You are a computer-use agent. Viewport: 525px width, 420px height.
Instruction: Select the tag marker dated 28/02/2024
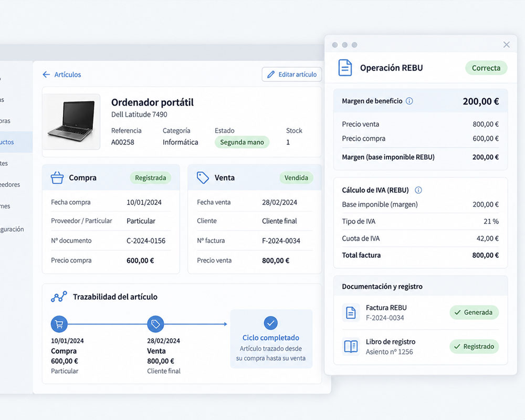pos(155,324)
